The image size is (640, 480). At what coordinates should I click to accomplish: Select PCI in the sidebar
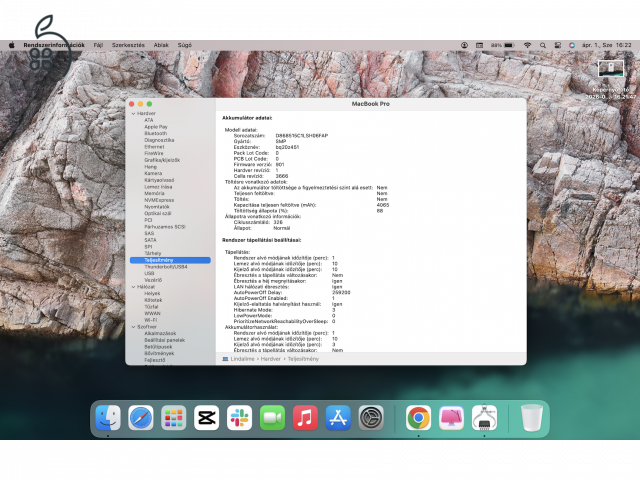pyautogui.click(x=148, y=220)
